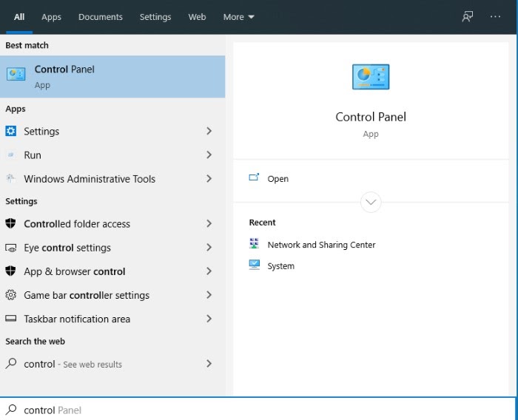Expand the chevron below Open in preview pane

click(371, 202)
